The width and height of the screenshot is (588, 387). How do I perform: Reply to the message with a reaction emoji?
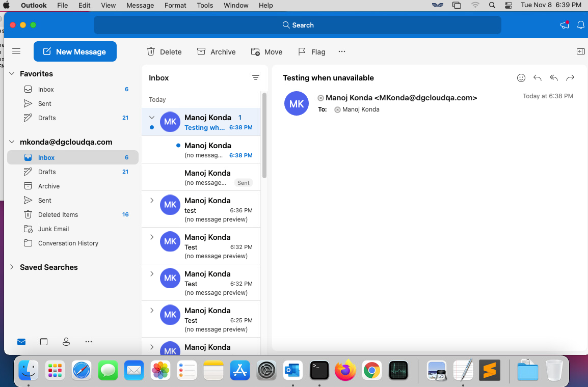tap(521, 77)
